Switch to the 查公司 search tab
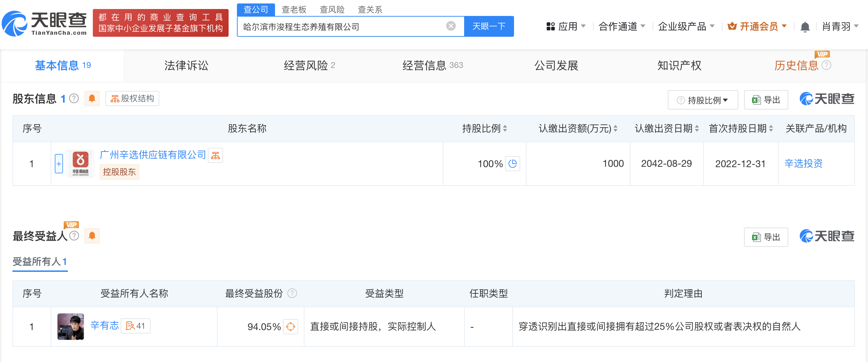The height and width of the screenshot is (362, 868). pyautogui.click(x=256, y=9)
